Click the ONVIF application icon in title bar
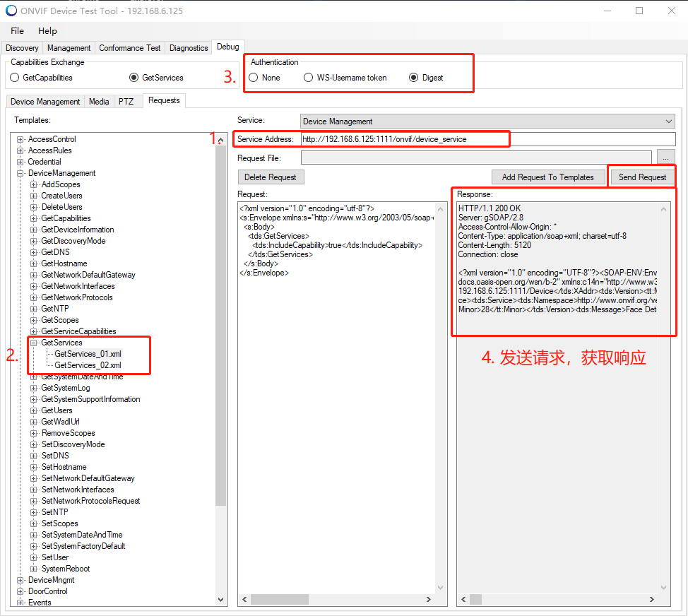Viewport: 688px width, 616px height. [11, 11]
